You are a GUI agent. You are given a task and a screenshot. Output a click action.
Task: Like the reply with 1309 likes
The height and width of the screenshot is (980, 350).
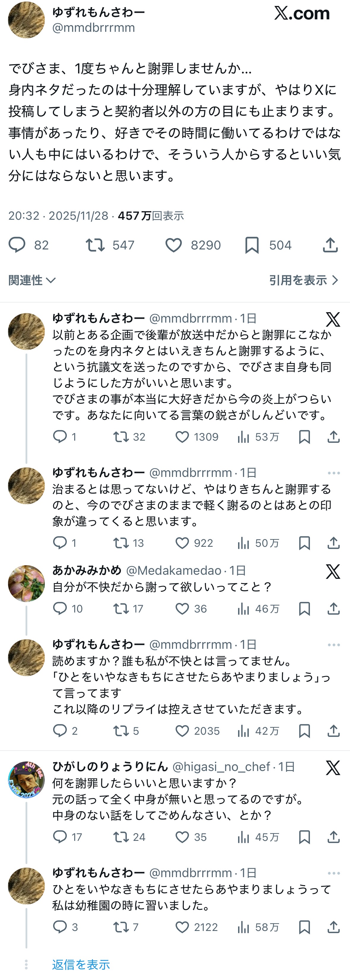(182, 437)
